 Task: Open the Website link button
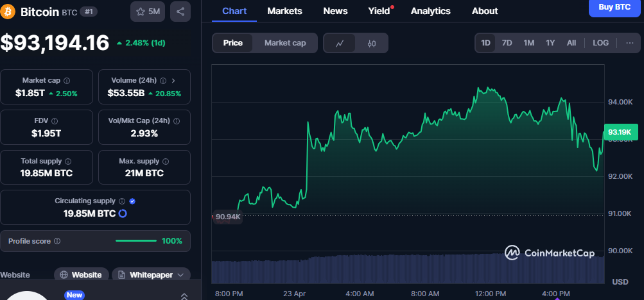point(82,274)
